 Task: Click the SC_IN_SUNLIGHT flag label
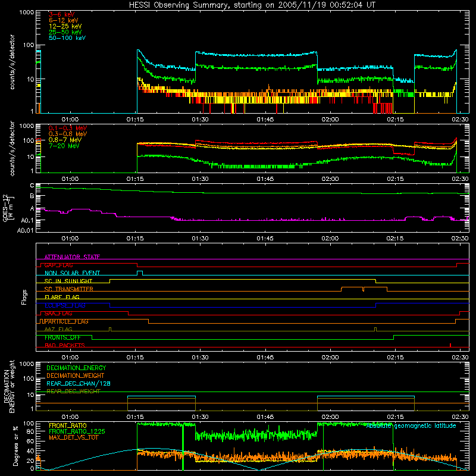point(68,281)
